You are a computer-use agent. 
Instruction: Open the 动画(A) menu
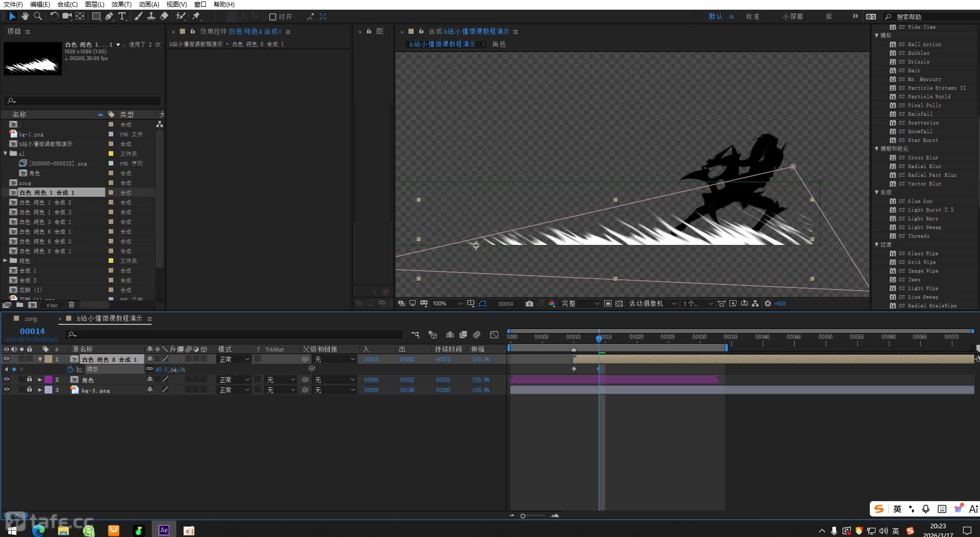(149, 5)
